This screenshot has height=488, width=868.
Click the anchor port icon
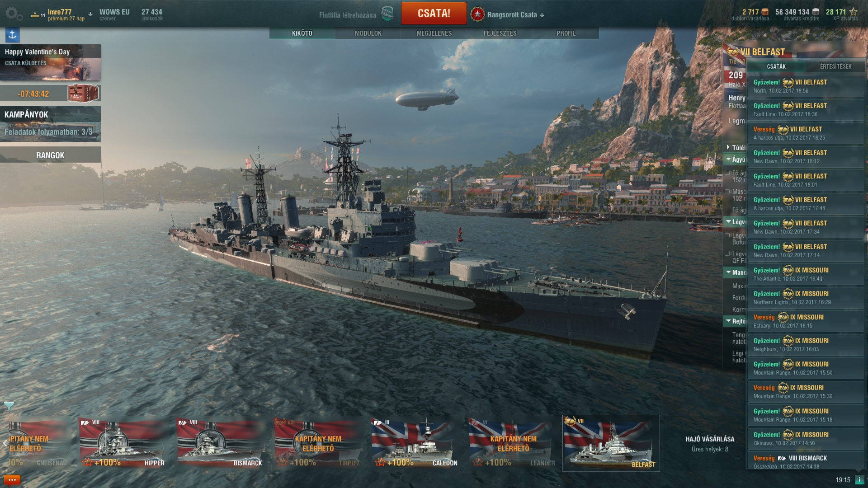tap(12, 35)
